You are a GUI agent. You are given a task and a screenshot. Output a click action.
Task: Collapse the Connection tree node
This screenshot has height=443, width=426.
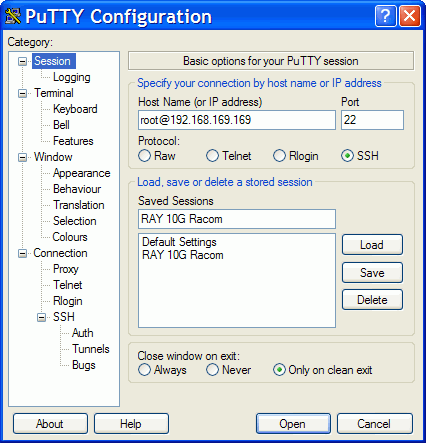click(x=22, y=253)
